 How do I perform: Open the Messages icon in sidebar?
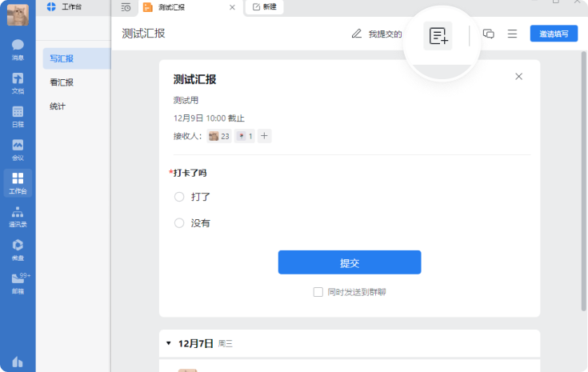18,50
